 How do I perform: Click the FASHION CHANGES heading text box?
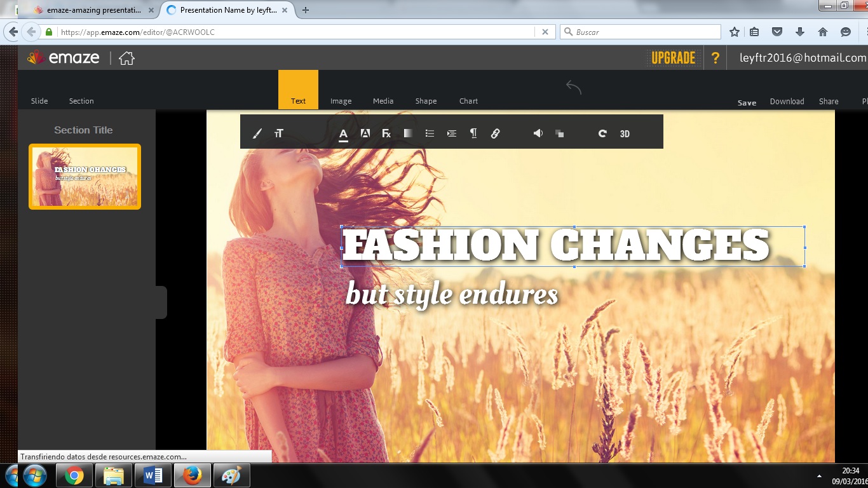point(573,247)
